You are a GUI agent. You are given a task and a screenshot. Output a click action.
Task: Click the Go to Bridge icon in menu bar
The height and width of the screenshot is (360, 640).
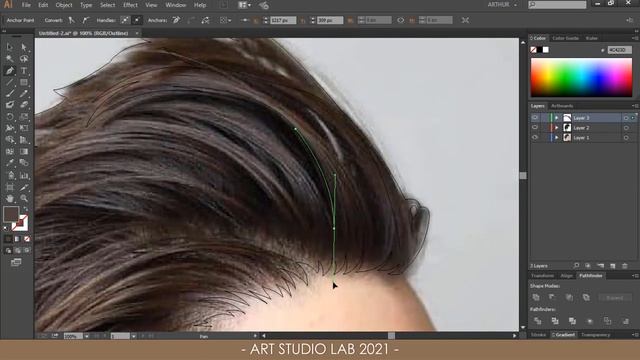point(224,5)
